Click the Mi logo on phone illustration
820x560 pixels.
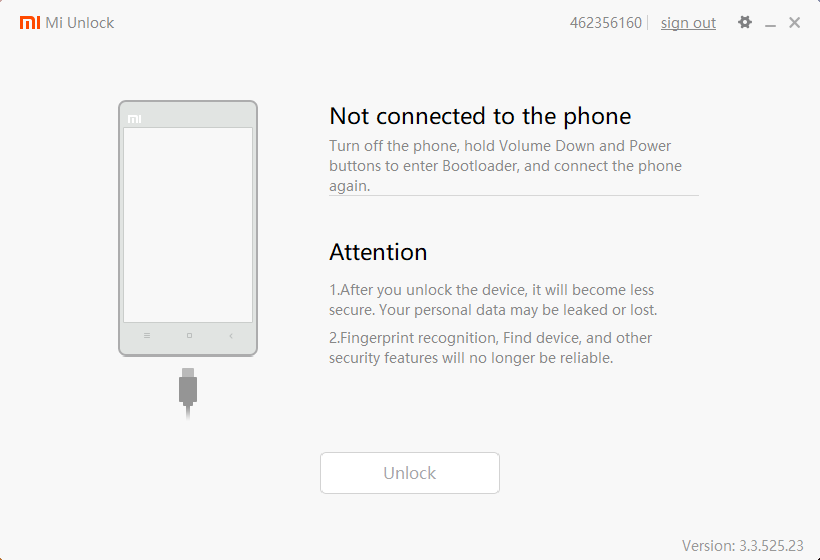point(134,119)
